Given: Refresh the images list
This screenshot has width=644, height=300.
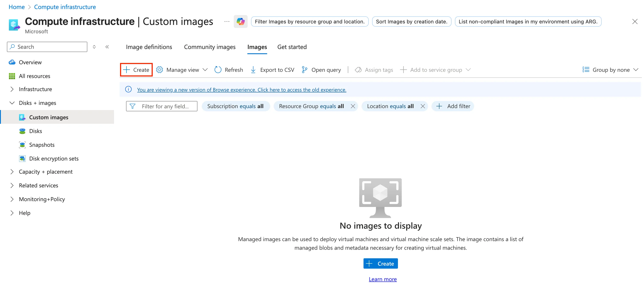Looking at the screenshot, I should tap(228, 70).
